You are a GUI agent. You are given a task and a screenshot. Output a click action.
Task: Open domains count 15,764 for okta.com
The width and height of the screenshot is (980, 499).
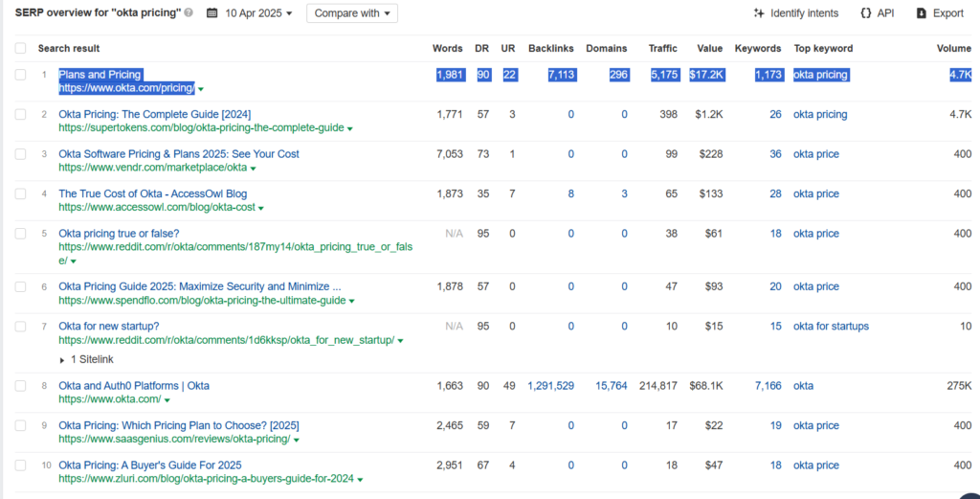[x=612, y=386]
